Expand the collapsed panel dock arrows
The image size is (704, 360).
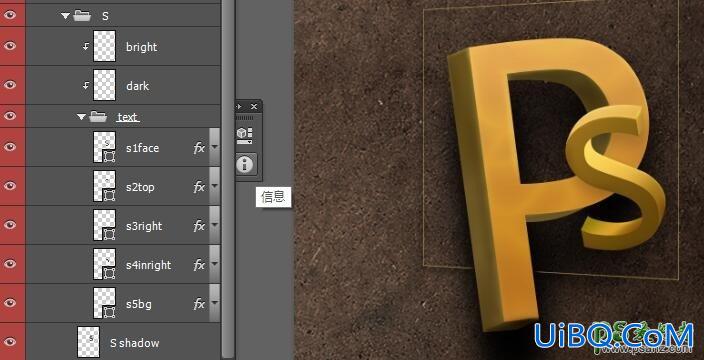pyautogui.click(x=239, y=106)
